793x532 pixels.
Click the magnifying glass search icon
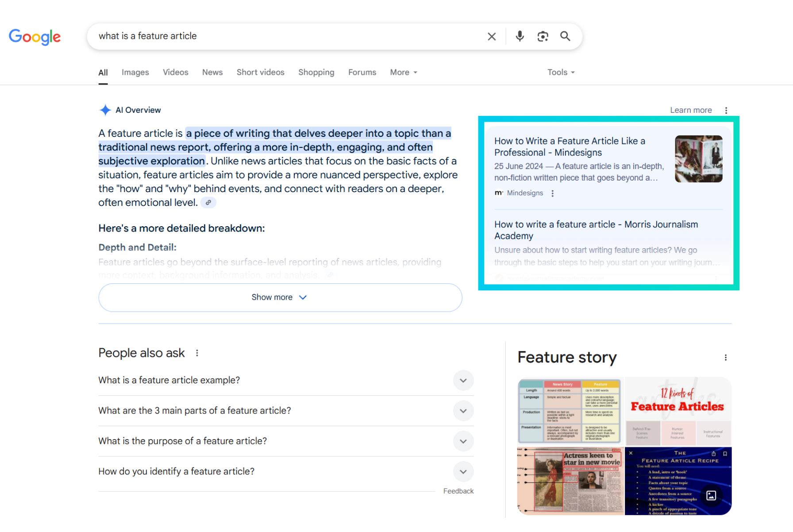[565, 36]
